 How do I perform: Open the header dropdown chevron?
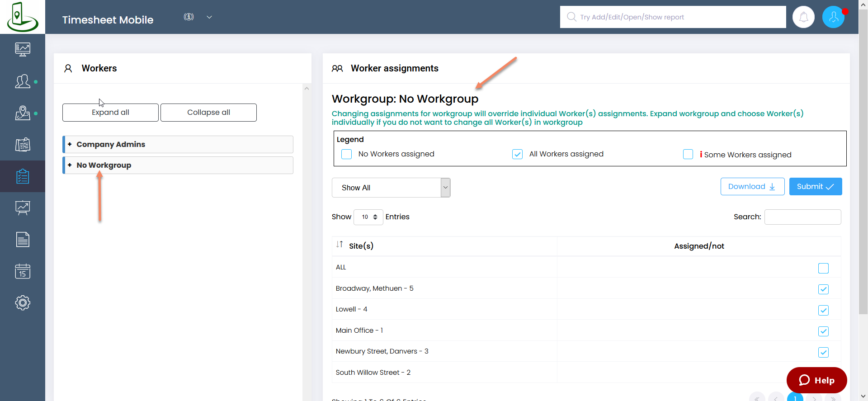209,17
